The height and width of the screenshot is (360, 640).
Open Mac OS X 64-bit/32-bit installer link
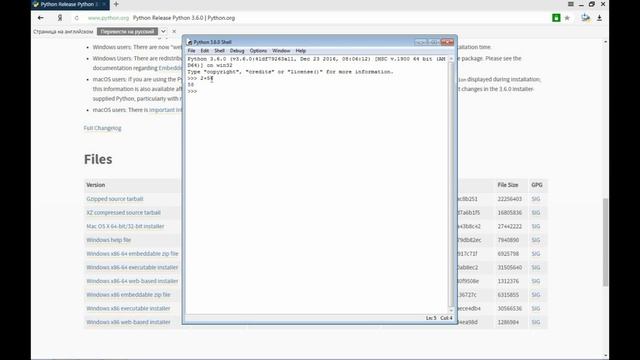(125, 226)
